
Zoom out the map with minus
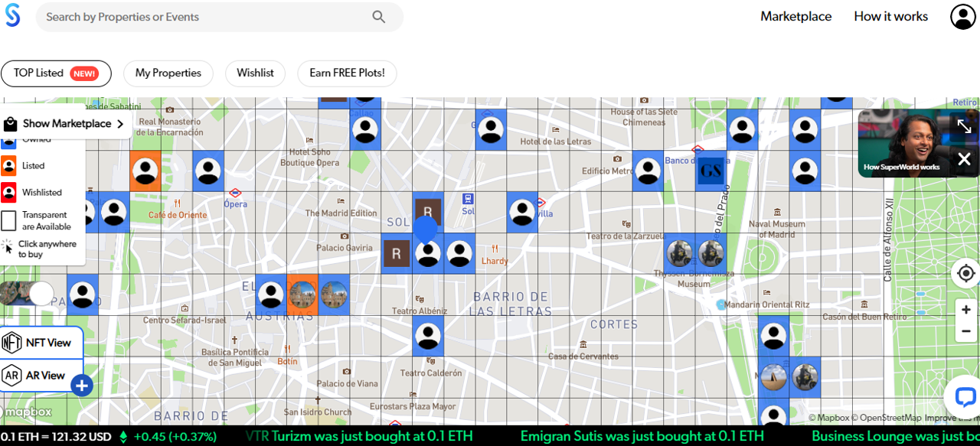point(965,331)
